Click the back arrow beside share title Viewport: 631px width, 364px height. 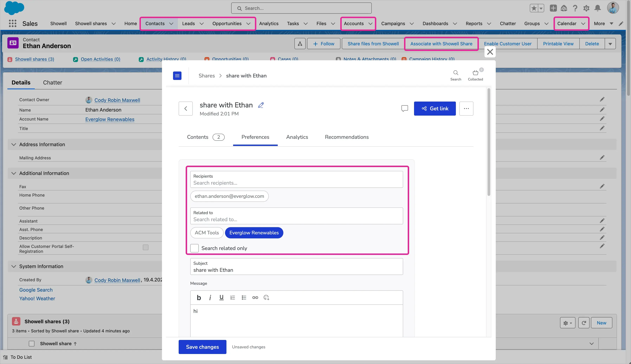186,109
